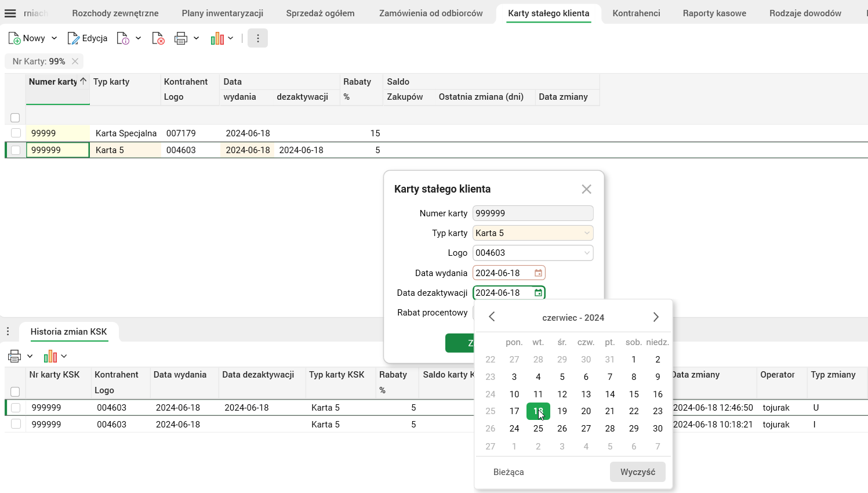This screenshot has height=493, width=868.
Task: Switch to the Kontrahenci tab
Action: point(636,13)
